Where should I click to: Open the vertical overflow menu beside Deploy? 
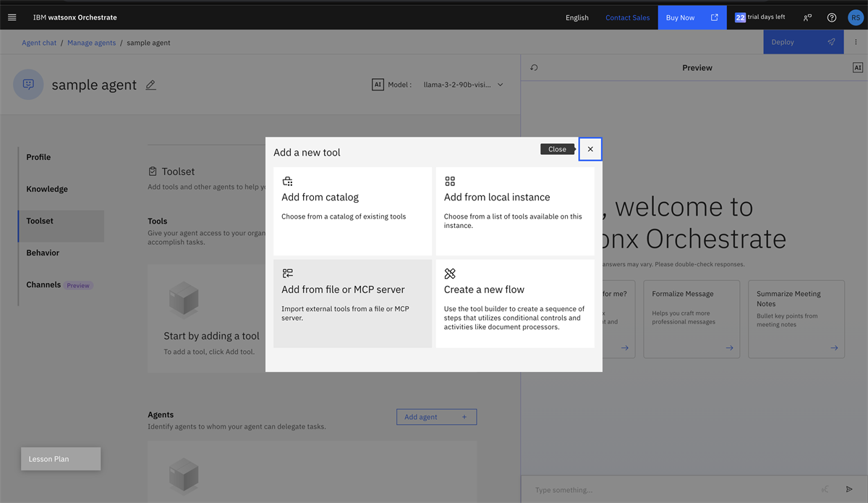pos(856,42)
